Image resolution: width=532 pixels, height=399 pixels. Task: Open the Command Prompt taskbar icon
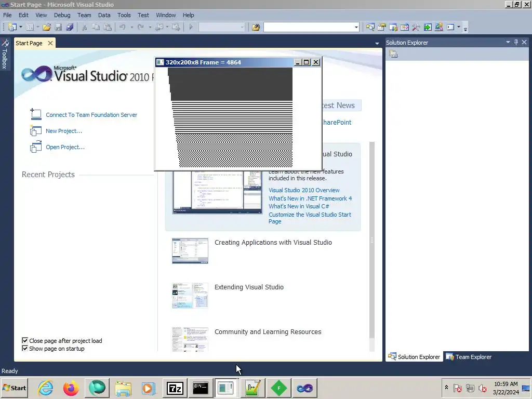pyautogui.click(x=201, y=388)
